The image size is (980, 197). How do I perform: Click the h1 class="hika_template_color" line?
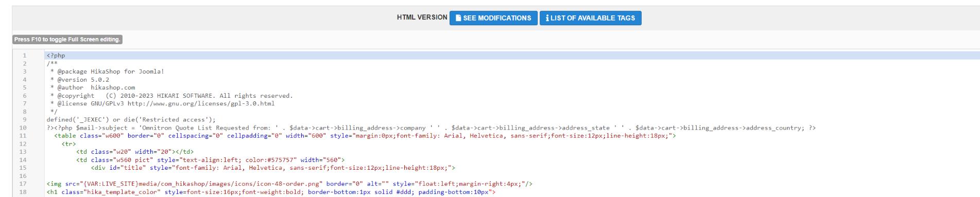[271, 192]
